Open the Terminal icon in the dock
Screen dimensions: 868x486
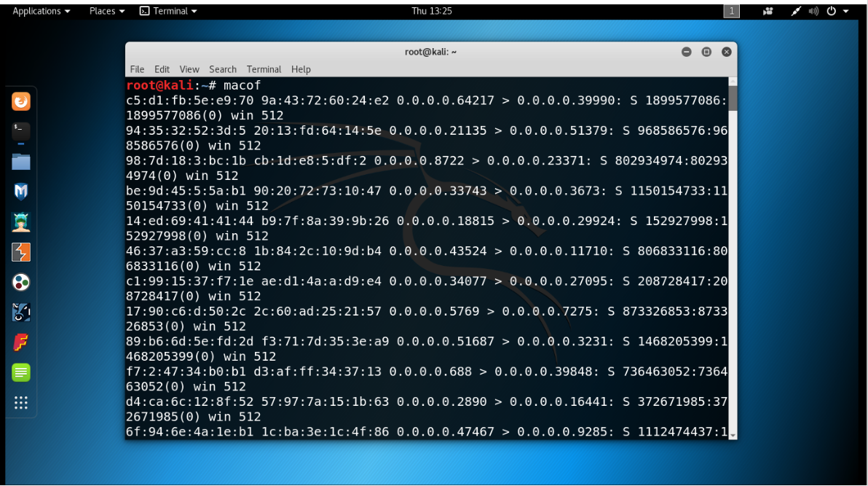pyautogui.click(x=21, y=132)
